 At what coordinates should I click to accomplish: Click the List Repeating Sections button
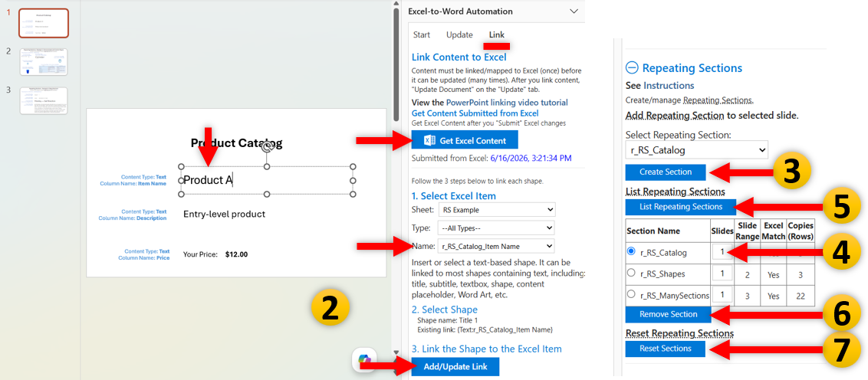(x=680, y=207)
